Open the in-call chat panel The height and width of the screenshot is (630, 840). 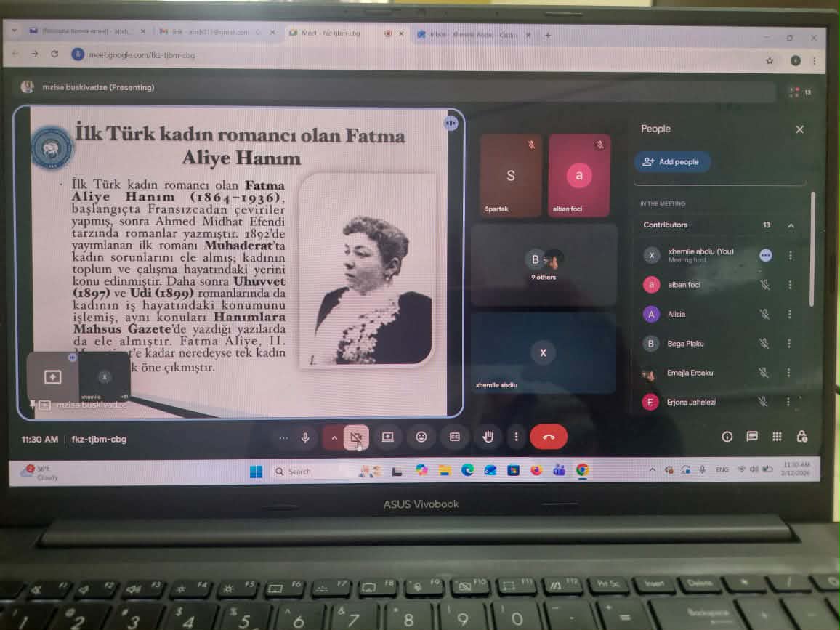752,437
